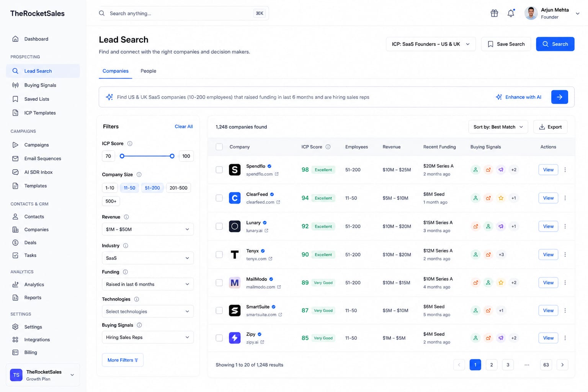Open the Revenue $1M - $50M dropdown

pyautogui.click(x=148, y=229)
